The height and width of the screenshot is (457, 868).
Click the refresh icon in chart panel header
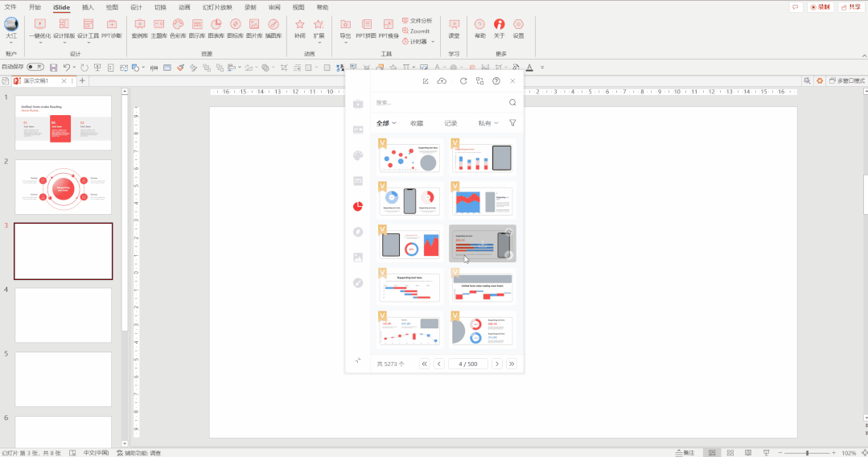pyautogui.click(x=463, y=81)
